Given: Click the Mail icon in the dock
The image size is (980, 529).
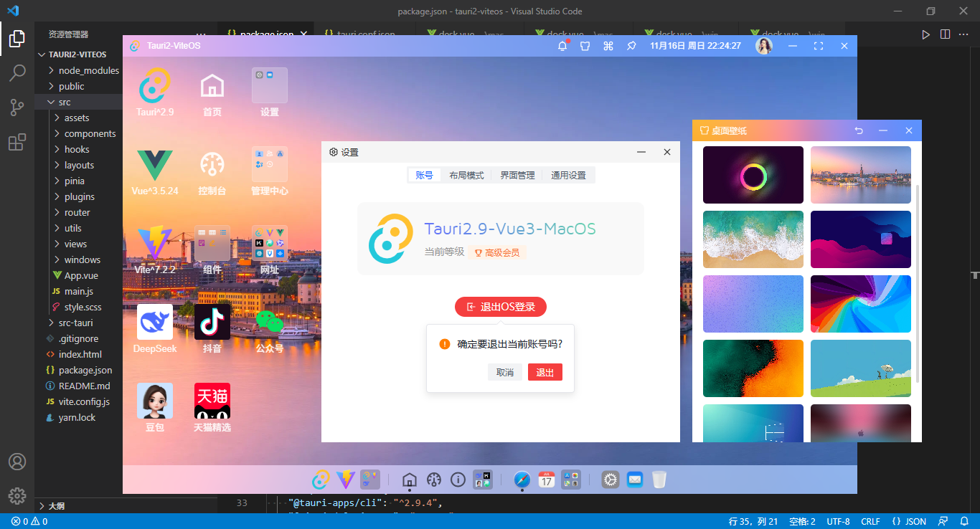Looking at the screenshot, I should pos(634,480).
